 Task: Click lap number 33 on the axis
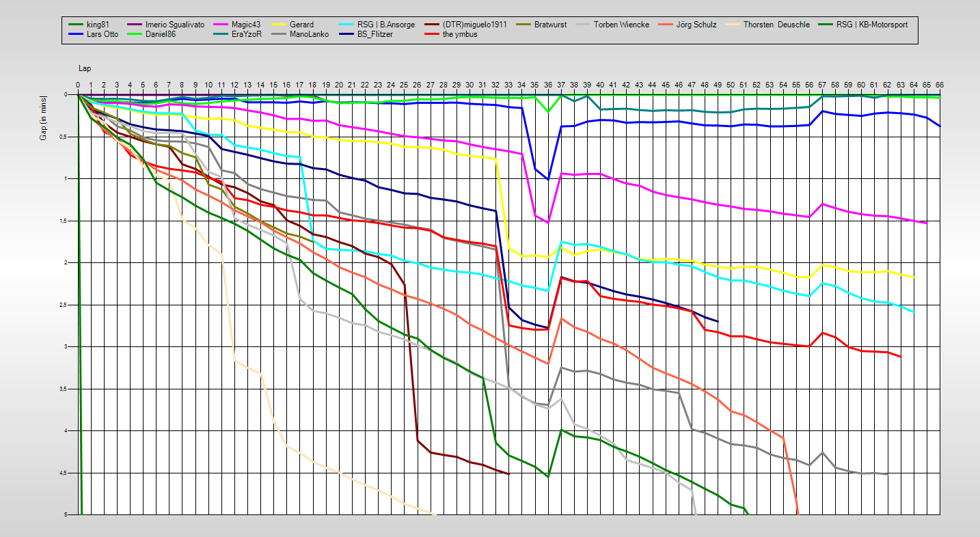click(508, 85)
